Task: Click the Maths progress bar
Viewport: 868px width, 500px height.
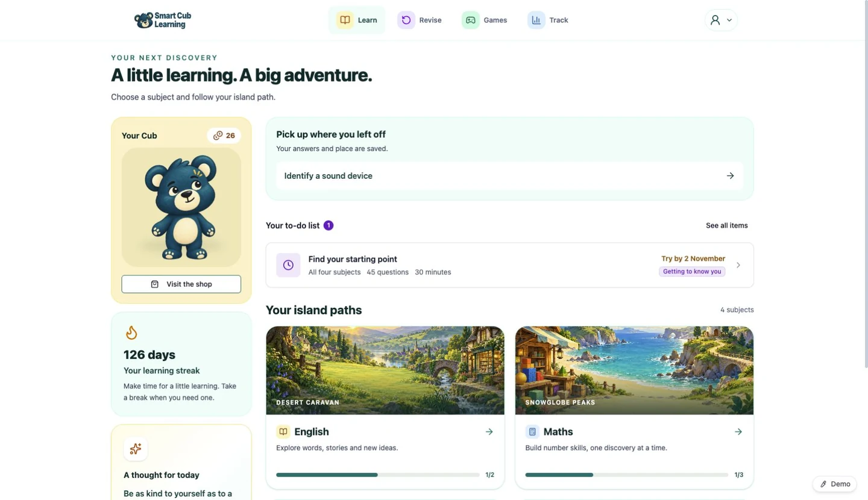Action: coord(627,475)
